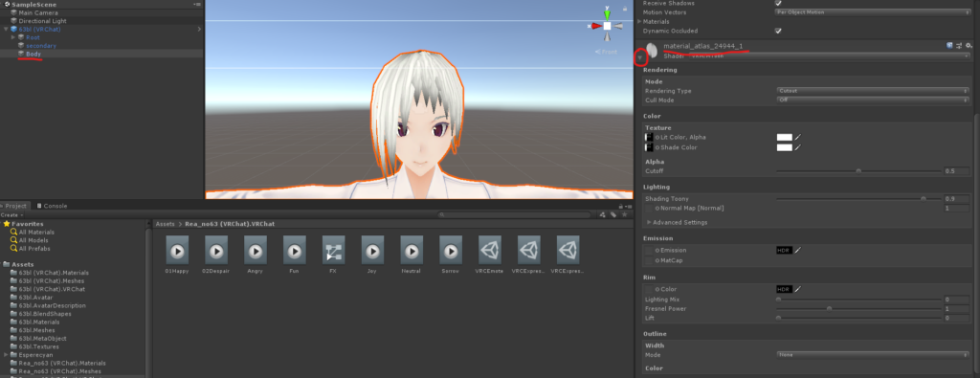Pick Lit Color with the eyedropper icon
The image size is (980, 378).
point(798,137)
